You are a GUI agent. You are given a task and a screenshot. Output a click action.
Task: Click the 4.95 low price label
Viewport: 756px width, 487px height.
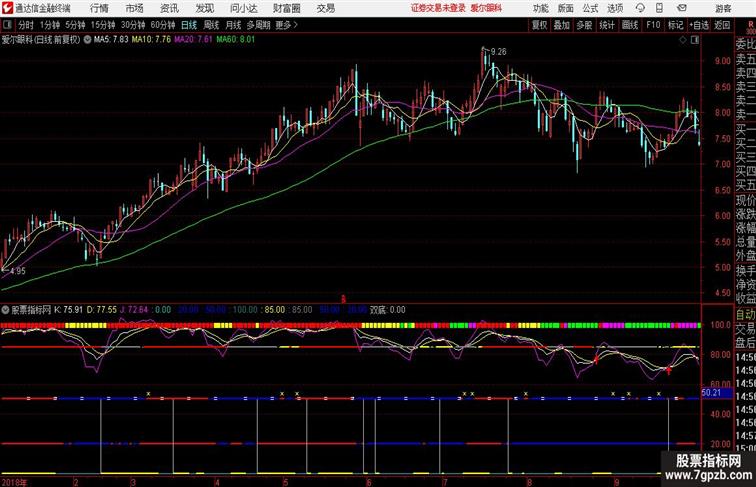[17, 271]
